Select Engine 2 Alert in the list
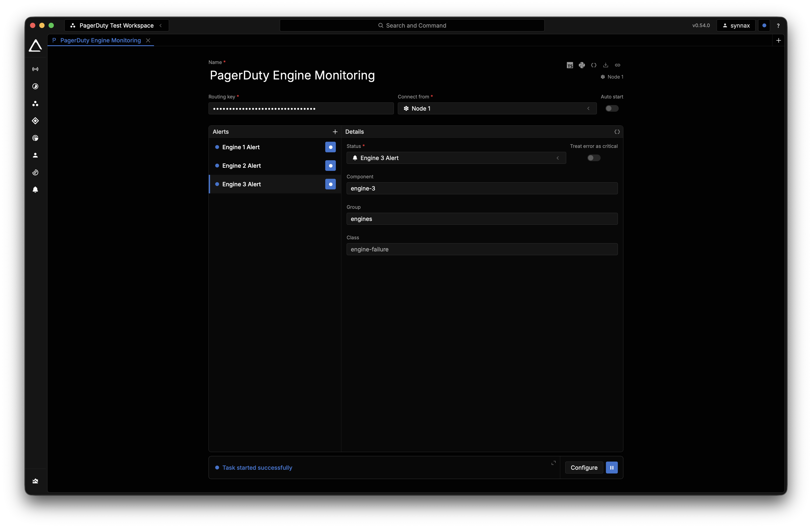The height and width of the screenshot is (528, 812). click(242, 166)
